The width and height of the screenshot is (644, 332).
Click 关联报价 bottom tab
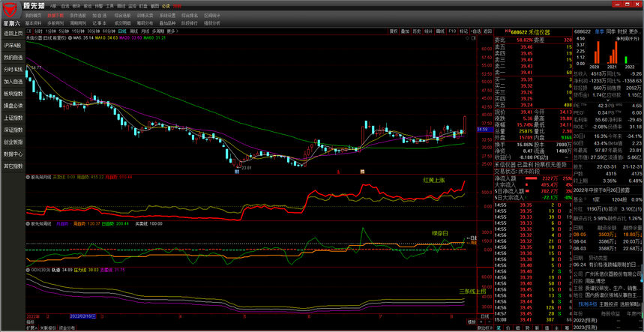[x=47, y=328]
